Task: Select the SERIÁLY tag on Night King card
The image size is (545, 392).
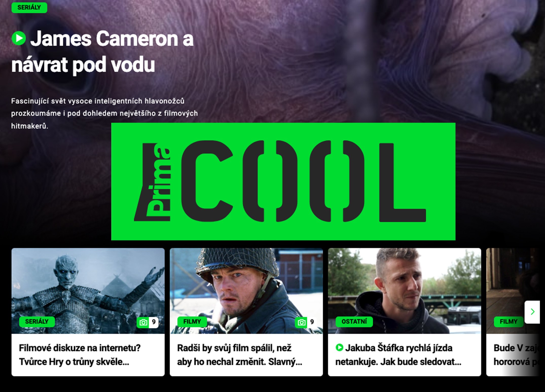Action: tap(37, 322)
